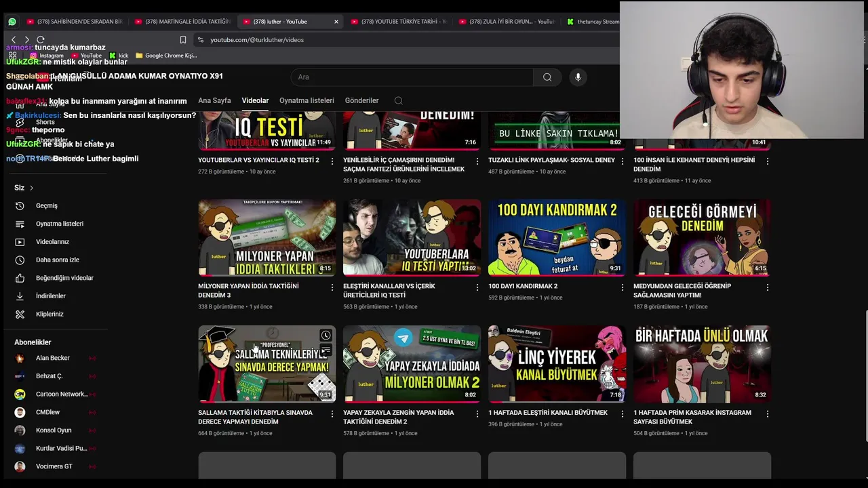Switch to MARTİNGALE İDDİA TAKTİĞİNİ browser tab

pyautogui.click(x=182, y=22)
